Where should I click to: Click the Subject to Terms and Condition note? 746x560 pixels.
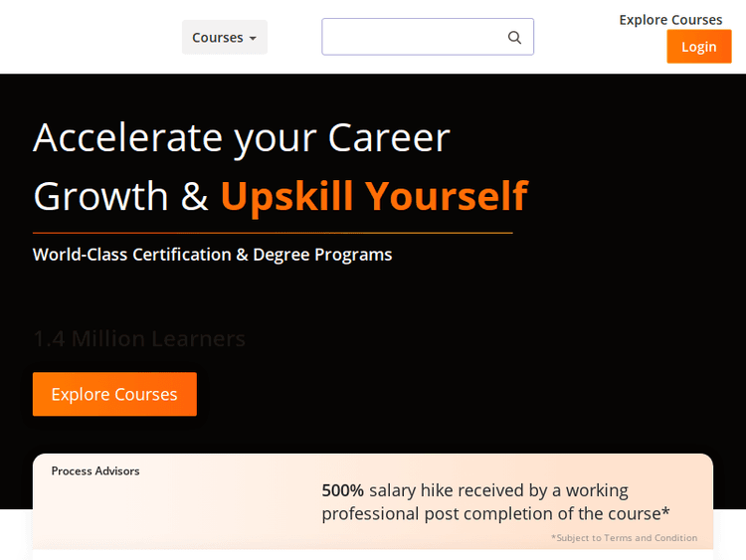pos(625,538)
